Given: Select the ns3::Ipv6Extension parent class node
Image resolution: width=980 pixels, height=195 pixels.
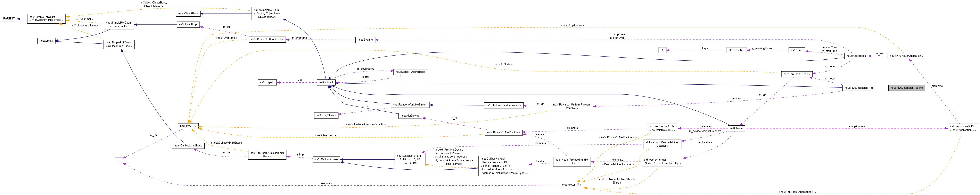Looking at the screenshot, I should click(856, 88).
